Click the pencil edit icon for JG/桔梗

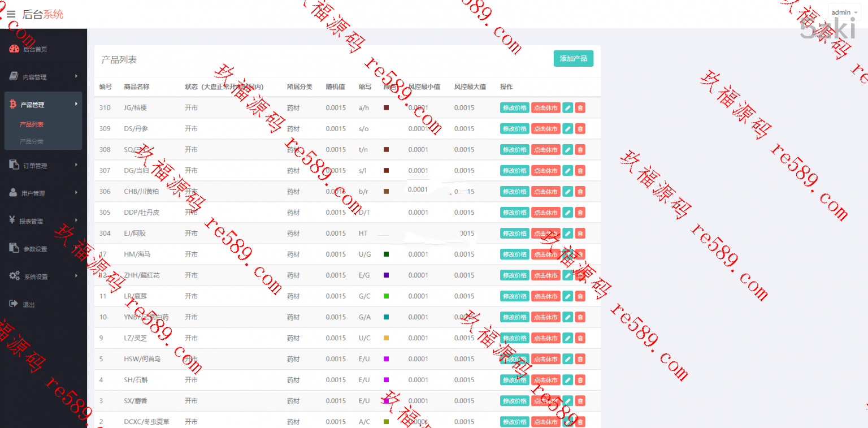tap(568, 108)
